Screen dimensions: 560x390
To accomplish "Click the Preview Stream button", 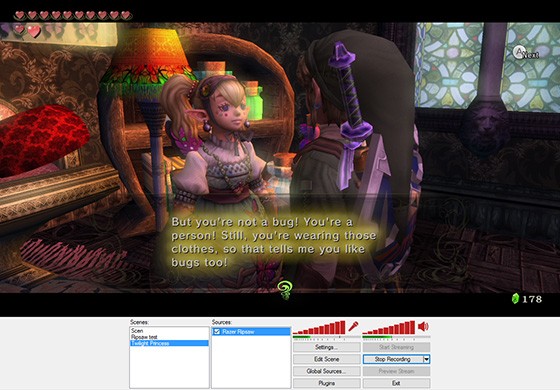I will pos(396,371).
